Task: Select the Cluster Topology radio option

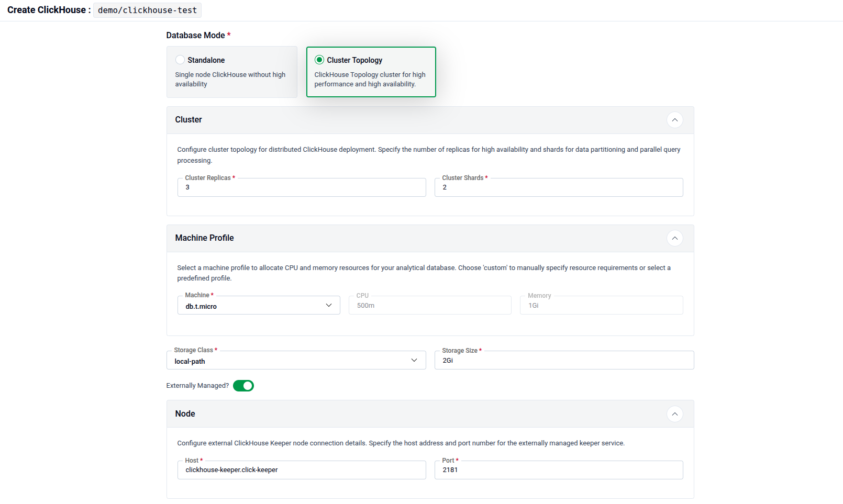Action: (x=319, y=60)
